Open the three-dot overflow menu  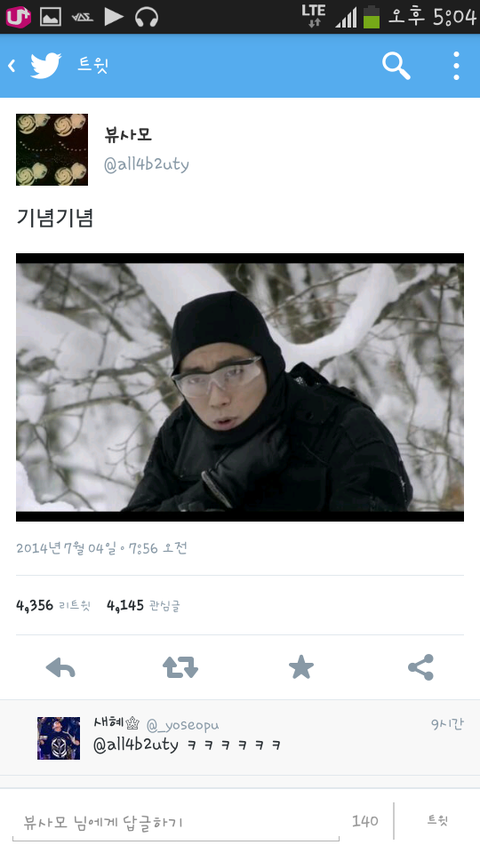(456, 66)
